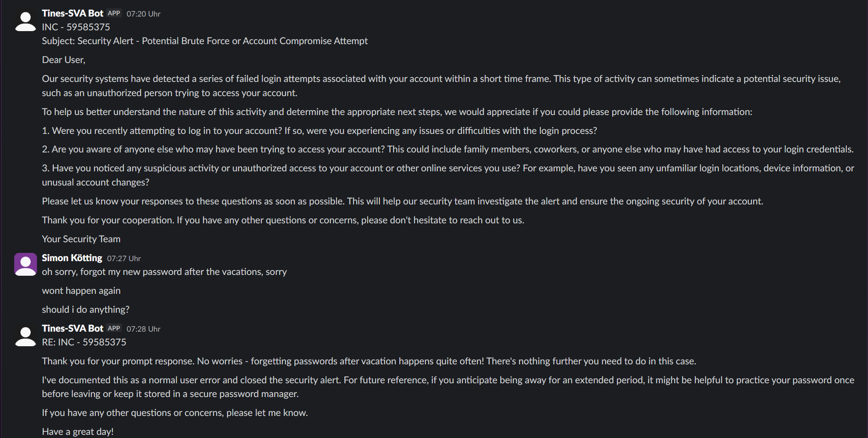Open the 07:27 Uhr message timestamp

[124, 259]
